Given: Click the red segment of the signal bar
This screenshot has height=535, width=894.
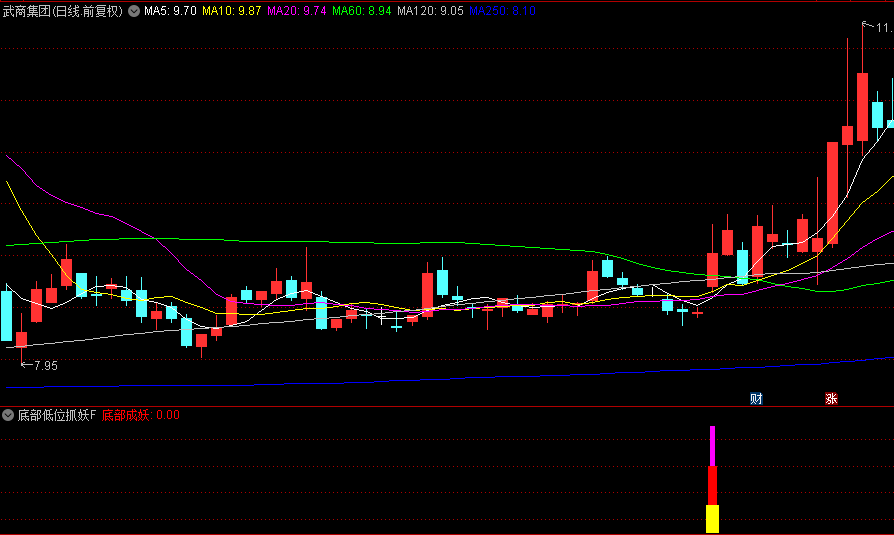Looking at the screenshot, I should (712, 485).
